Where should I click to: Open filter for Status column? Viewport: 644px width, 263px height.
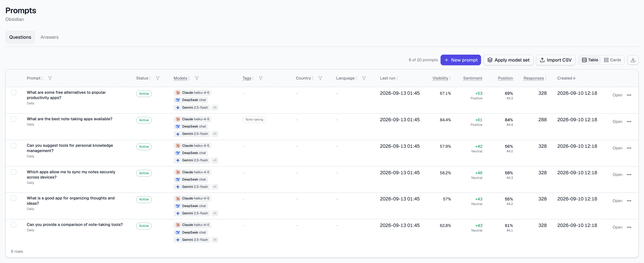click(157, 78)
